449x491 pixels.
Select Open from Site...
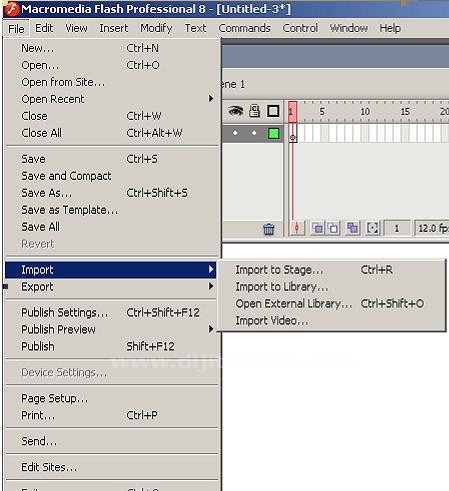(x=111, y=82)
